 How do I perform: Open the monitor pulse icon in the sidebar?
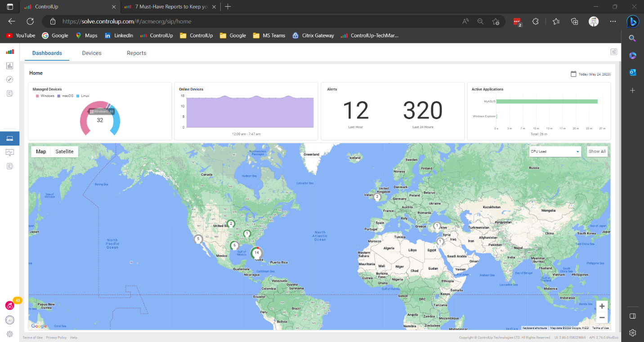[x=10, y=152]
